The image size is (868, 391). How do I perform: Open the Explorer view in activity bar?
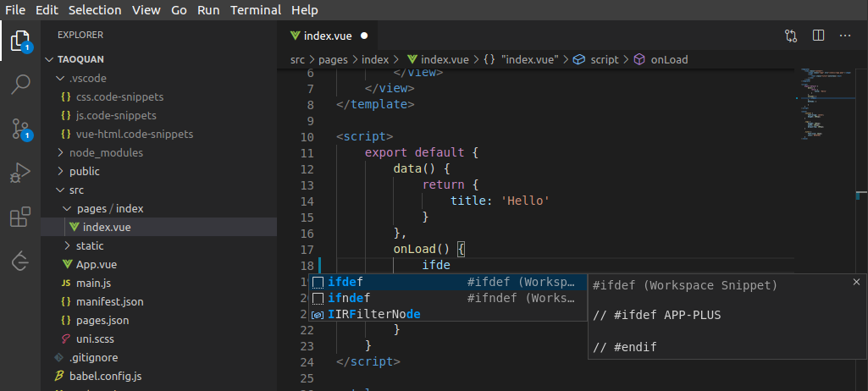click(20, 40)
